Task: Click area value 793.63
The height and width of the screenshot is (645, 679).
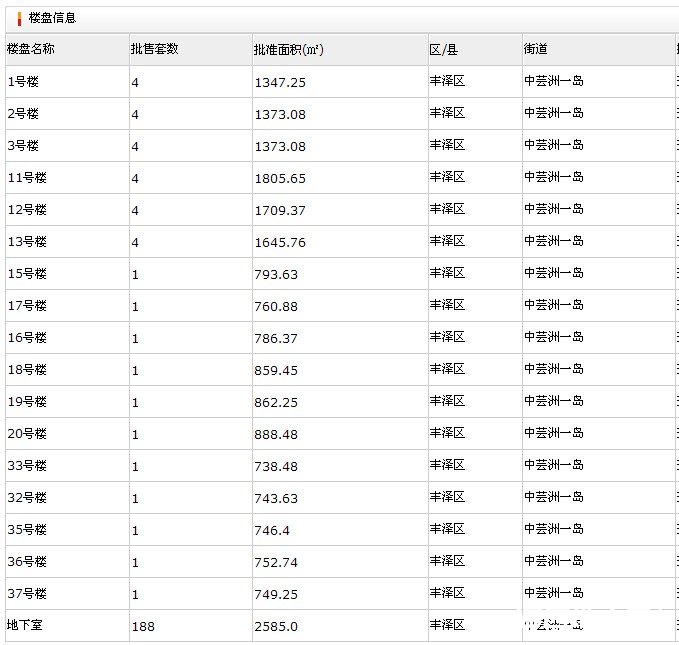Action: coord(276,275)
